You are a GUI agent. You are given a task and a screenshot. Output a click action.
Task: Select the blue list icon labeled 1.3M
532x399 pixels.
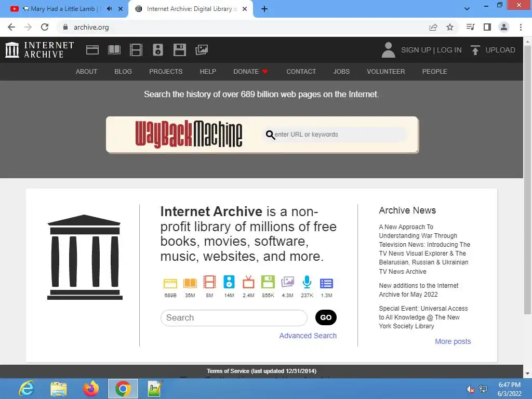click(x=326, y=283)
